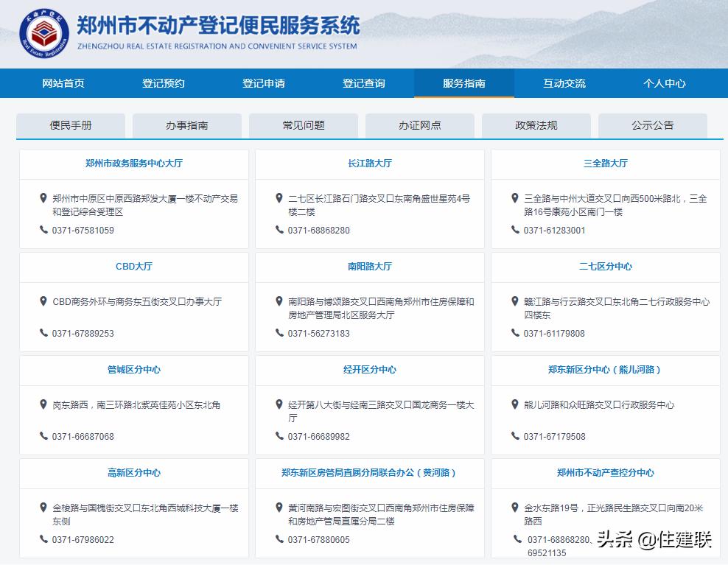Image resolution: width=728 pixels, height=565 pixels.
Task: Open the 南阳路大厅 heading link
Action: click(370, 267)
